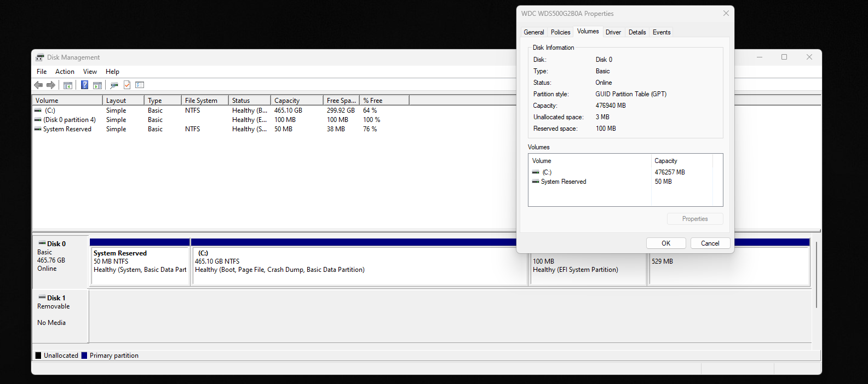Click System Reserved volume icon in Properties dialog

(536, 182)
